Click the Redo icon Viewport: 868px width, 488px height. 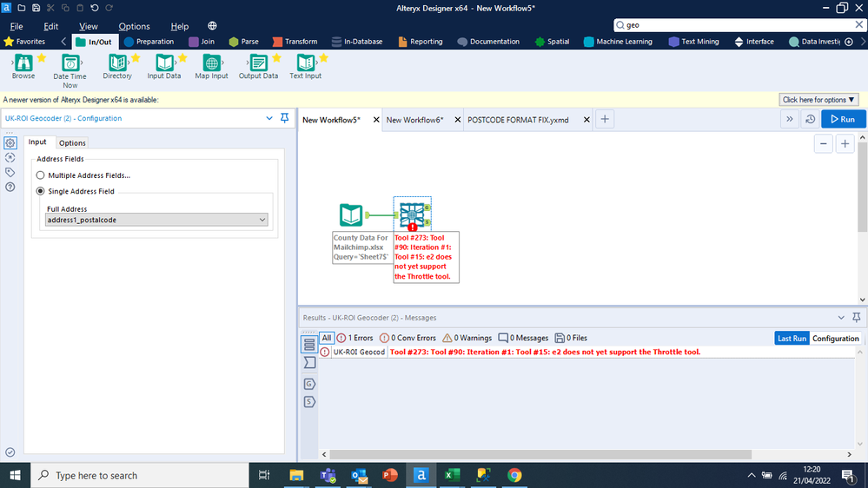pos(109,8)
